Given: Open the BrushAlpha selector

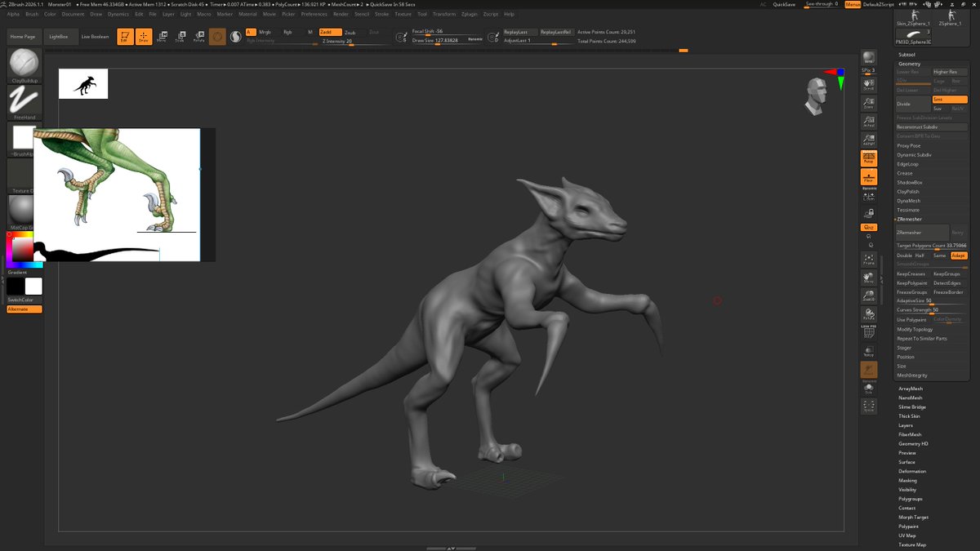Looking at the screenshot, I should 20,138.
